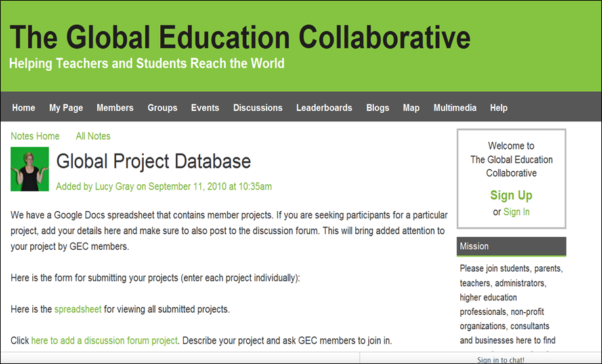602x364 pixels.
Task: Open the spreadsheet link
Action: click(77, 309)
